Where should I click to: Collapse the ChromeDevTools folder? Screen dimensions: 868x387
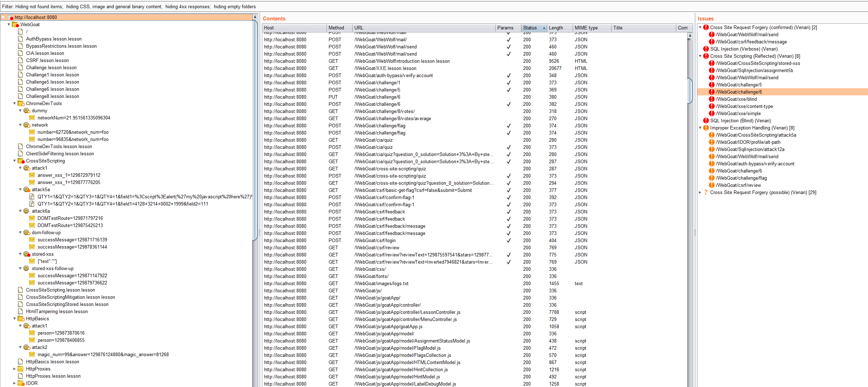point(15,103)
